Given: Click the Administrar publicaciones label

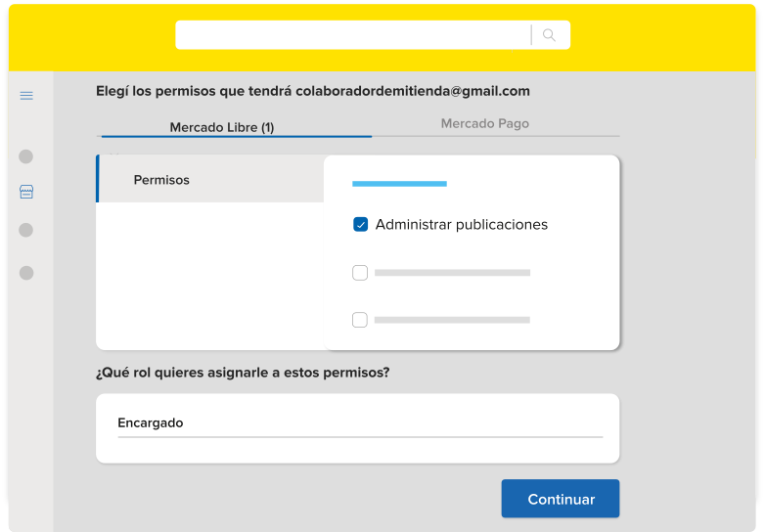Looking at the screenshot, I should click(462, 224).
